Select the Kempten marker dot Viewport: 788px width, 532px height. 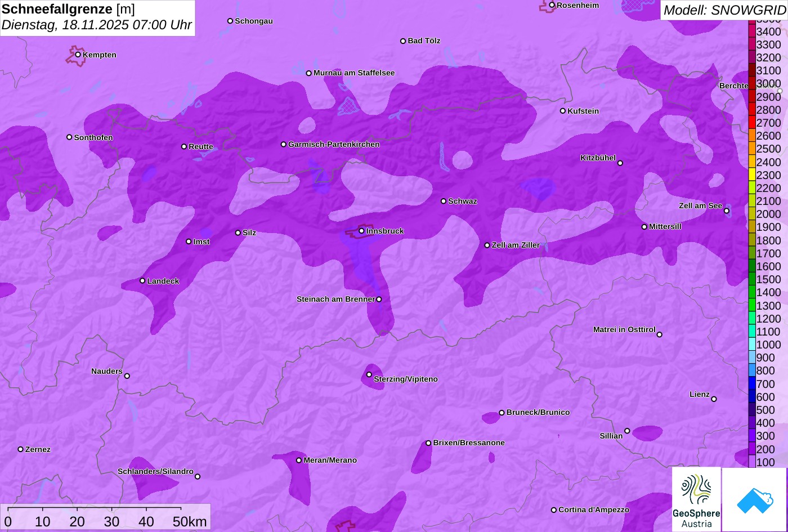pos(78,55)
